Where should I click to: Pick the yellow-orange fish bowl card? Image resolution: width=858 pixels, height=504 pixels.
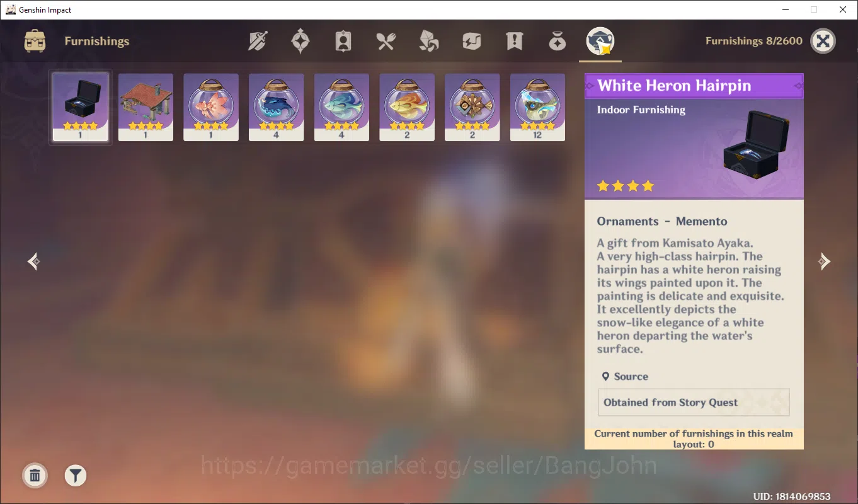pos(407,107)
